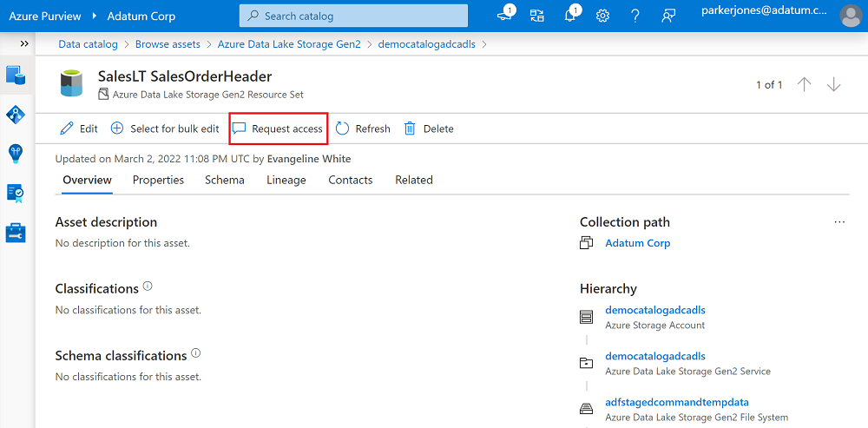Click Select for bulk edit
The image size is (868, 428).
click(x=165, y=129)
